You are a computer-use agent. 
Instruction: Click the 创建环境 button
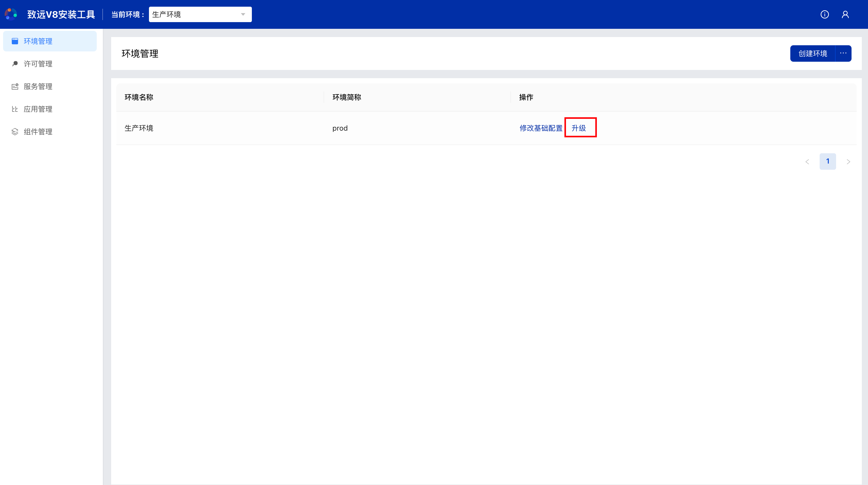pyautogui.click(x=813, y=53)
